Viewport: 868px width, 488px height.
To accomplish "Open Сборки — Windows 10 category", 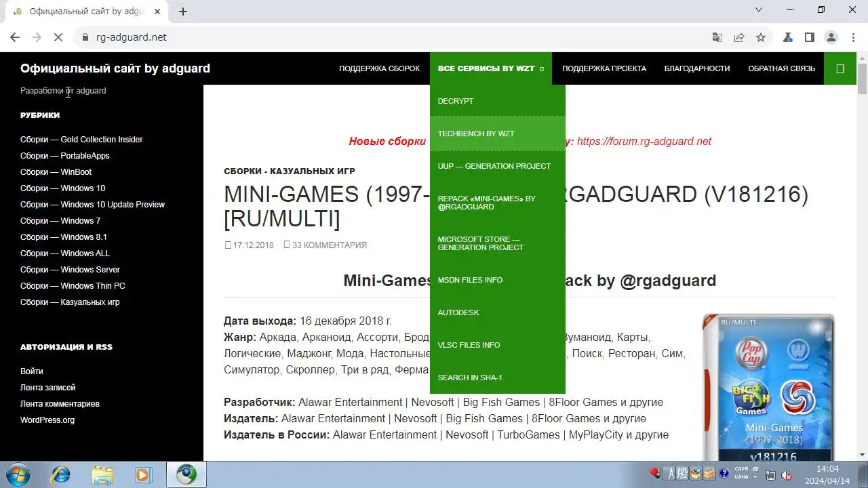I will pos(62,188).
